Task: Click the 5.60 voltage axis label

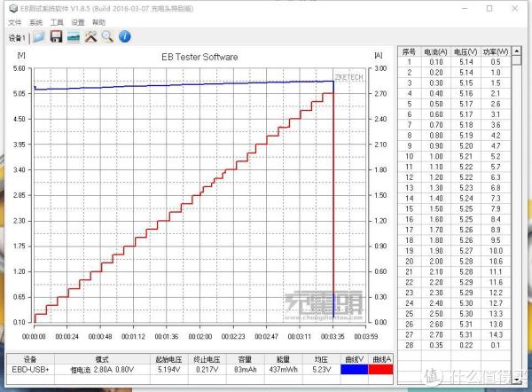Action: 19,68
